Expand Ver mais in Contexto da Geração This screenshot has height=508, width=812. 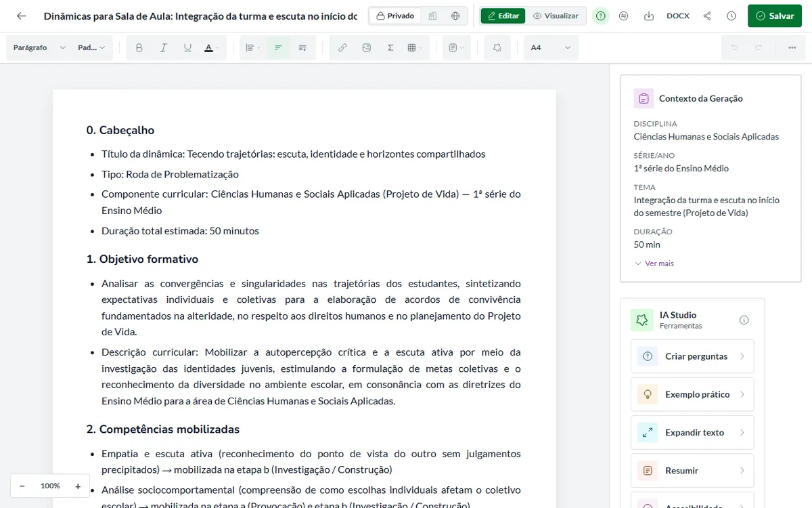click(x=654, y=263)
